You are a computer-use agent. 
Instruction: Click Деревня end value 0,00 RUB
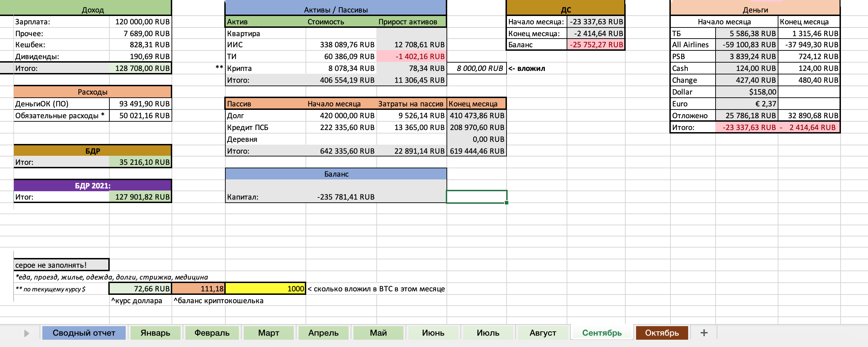coord(476,139)
